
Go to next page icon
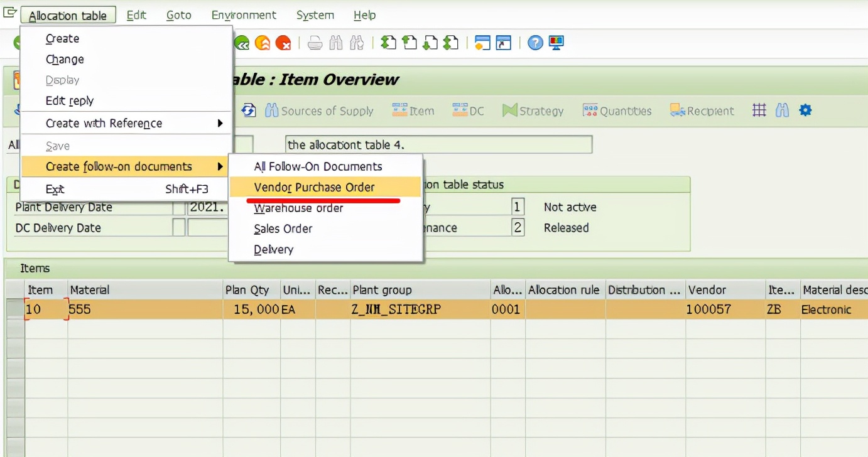(x=430, y=43)
